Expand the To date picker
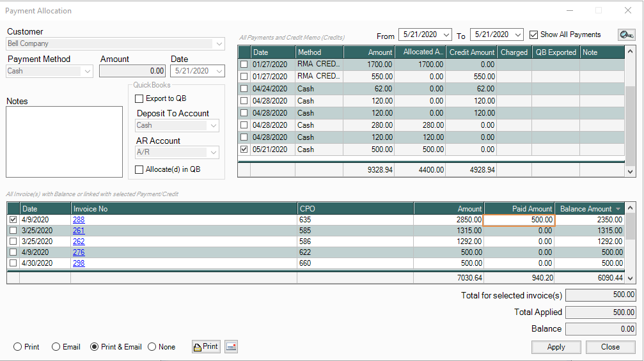The image size is (644, 361). 517,35
